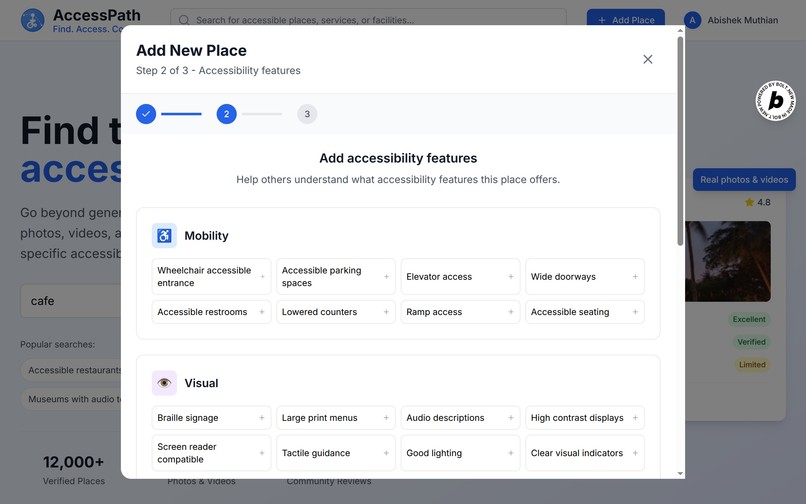The image size is (806, 504).
Task: Toggle Ramp access feature
Action: [x=460, y=312]
